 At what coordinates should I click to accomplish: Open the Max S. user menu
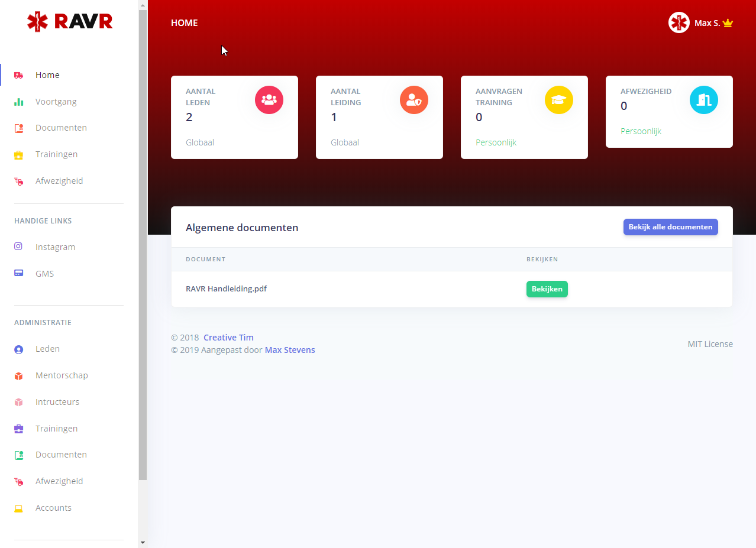coord(707,23)
